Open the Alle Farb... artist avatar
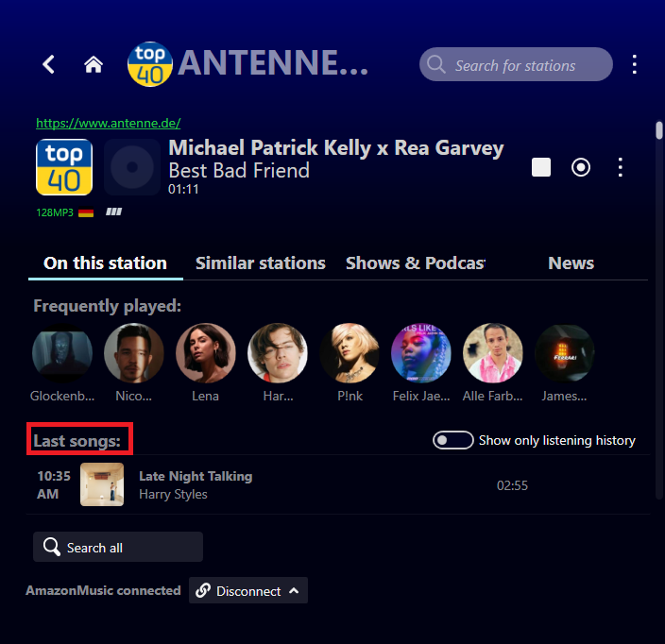The width and height of the screenshot is (665, 644). [x=493, y=353]
